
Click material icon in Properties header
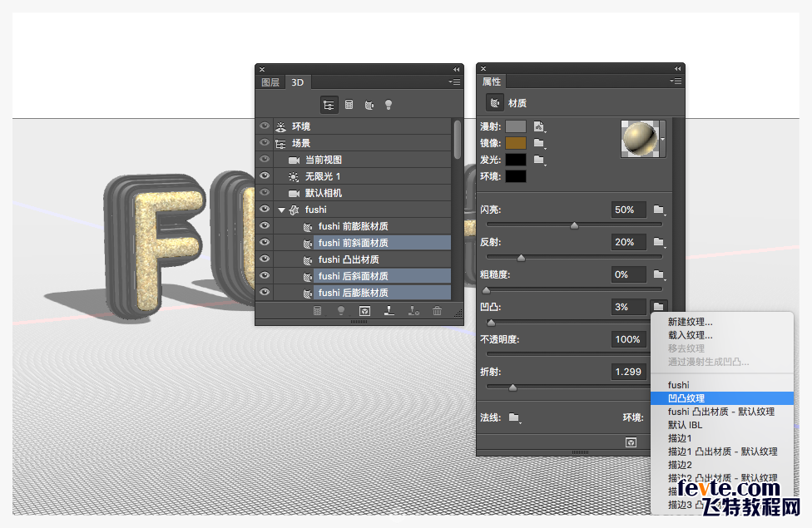tap(494, 102)
